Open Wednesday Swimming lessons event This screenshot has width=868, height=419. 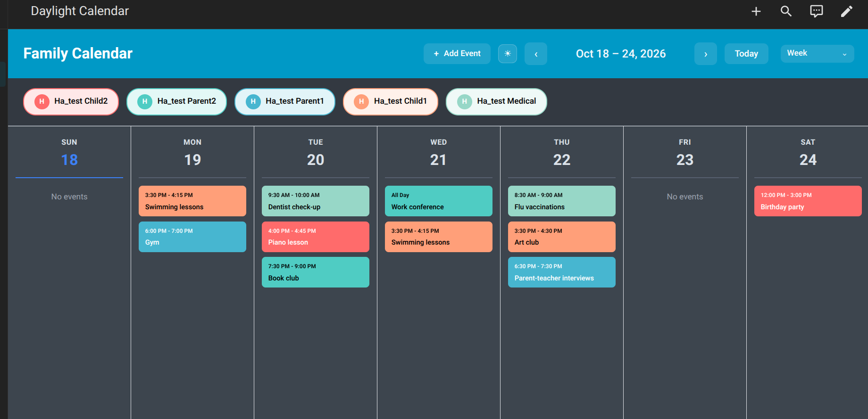(x=439, y=237)
